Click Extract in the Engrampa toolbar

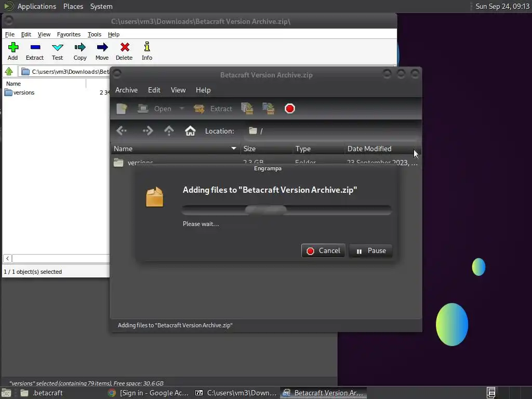tap(213, 109)
